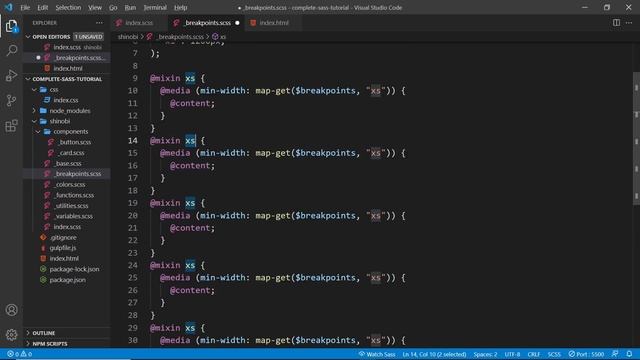Switch to the index.html editor tab

(273, 23)
